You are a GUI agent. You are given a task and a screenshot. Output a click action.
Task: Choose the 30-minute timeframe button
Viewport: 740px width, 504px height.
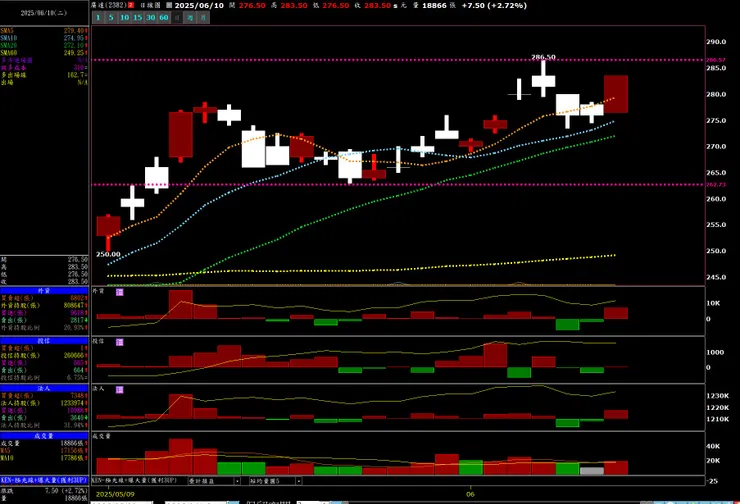pyautogui.click(x=151, y=17)
